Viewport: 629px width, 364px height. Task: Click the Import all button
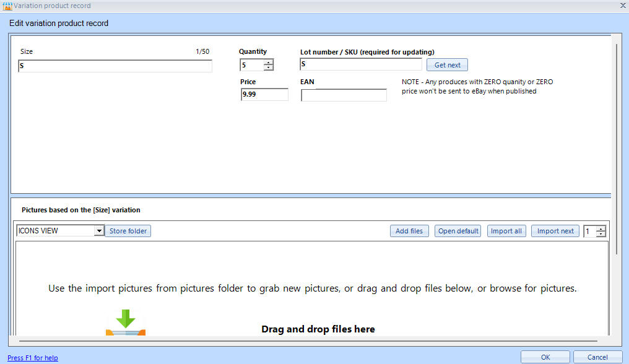(x=506, y=231)
